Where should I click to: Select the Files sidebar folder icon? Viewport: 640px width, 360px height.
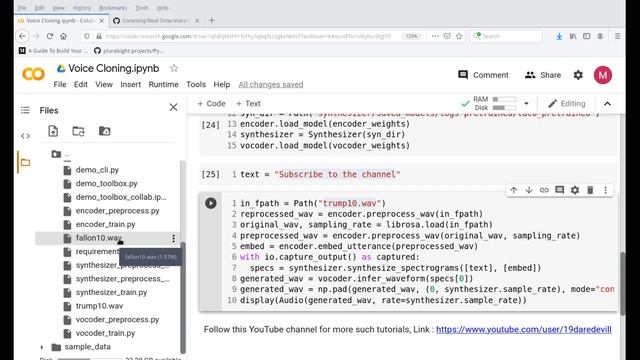coord(25,162)
